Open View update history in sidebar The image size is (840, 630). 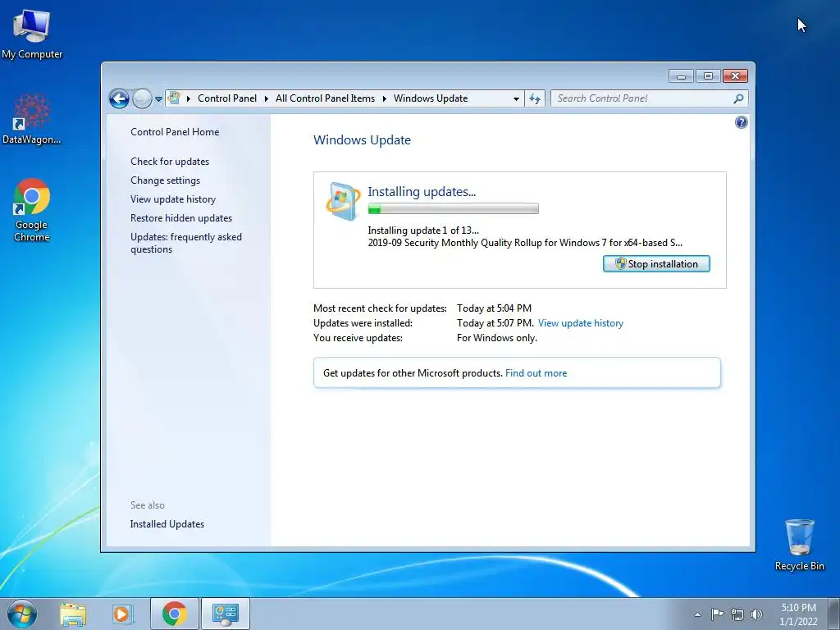(173, 199)
